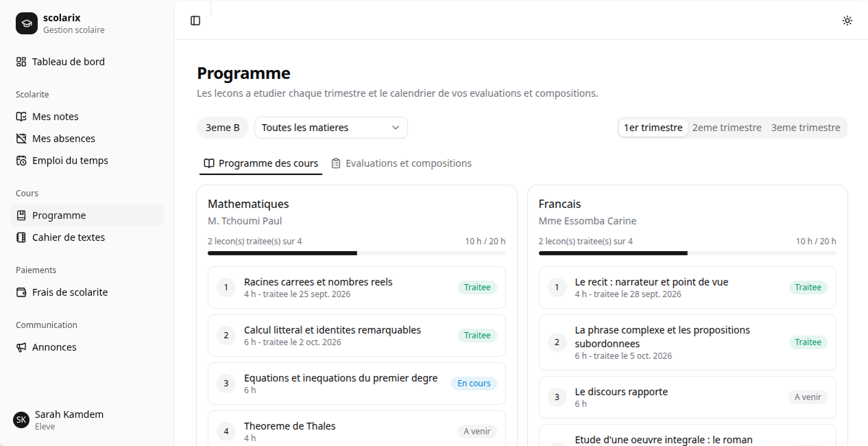The height and width of the screenshot is (446, 868).
Task: Click the Cahier de textes notebook icon
Action: (x=21, y=237)
